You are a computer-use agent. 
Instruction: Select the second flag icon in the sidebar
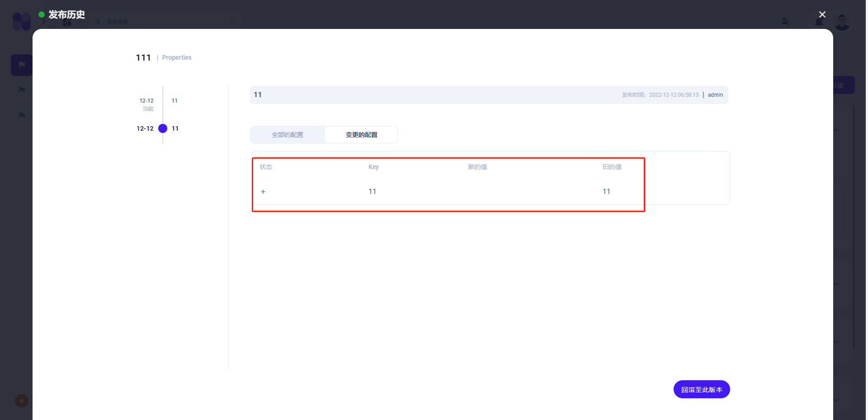[21, 90]
